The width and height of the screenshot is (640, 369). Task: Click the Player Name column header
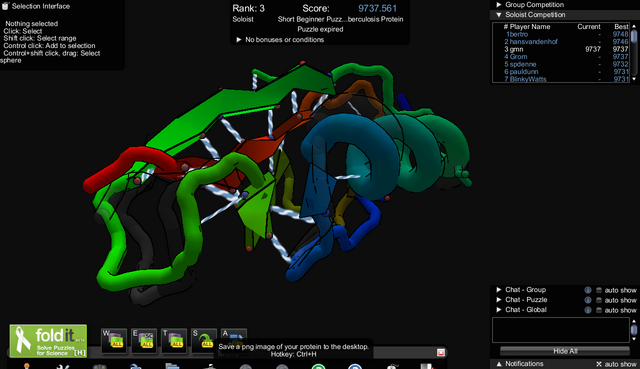[x=529, y=27]
